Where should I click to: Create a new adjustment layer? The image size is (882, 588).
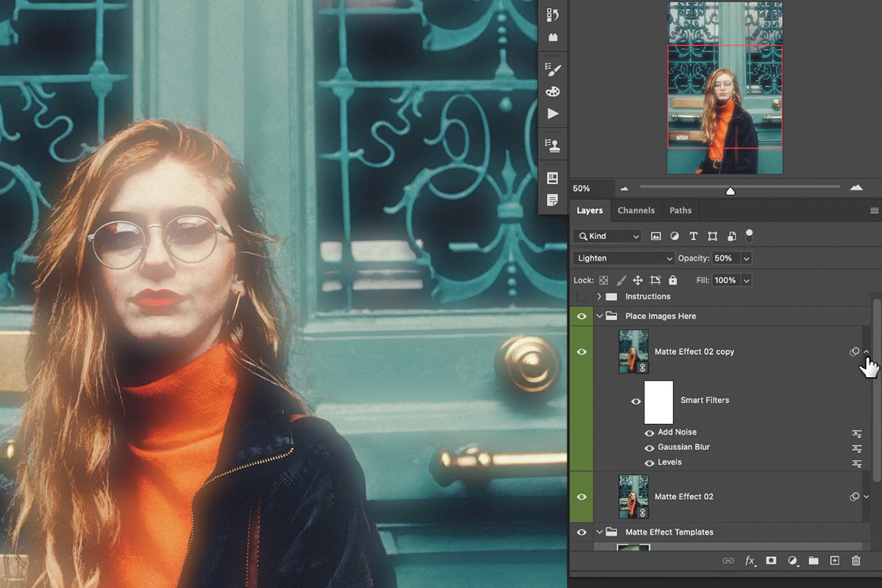(x=793, y=560)
